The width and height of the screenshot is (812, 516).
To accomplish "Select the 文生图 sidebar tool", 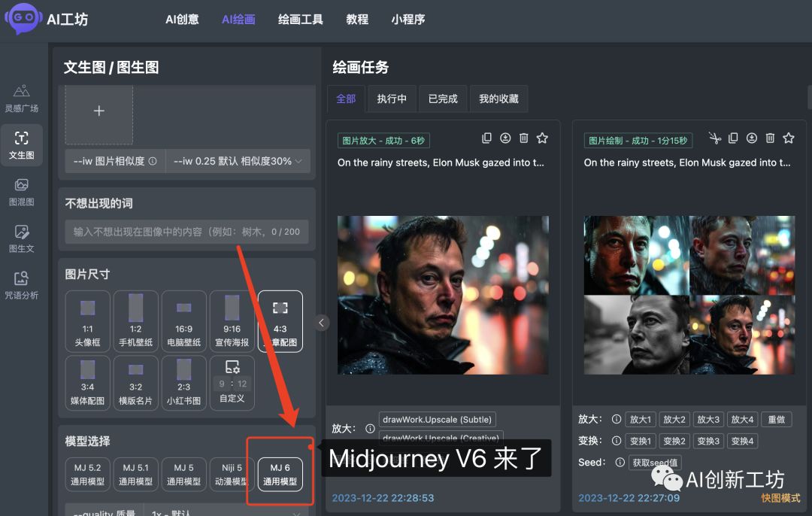I will (x=21, y=145).
